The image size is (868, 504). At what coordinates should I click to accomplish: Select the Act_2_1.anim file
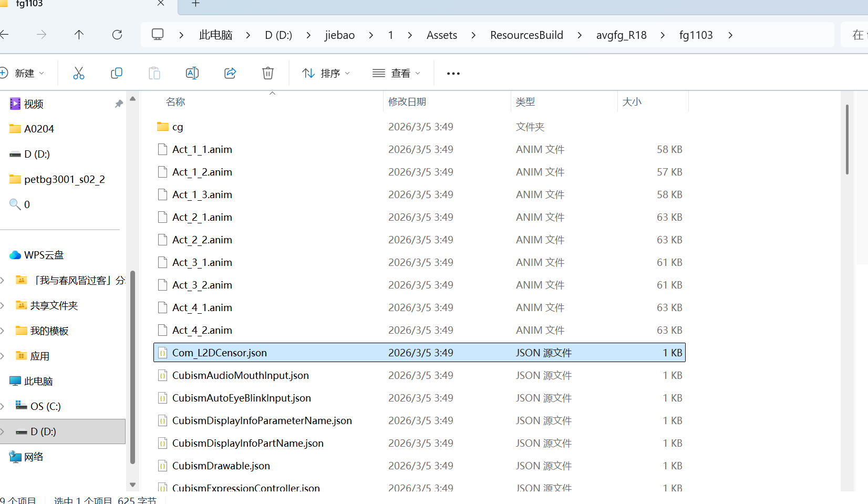point(202,218)
